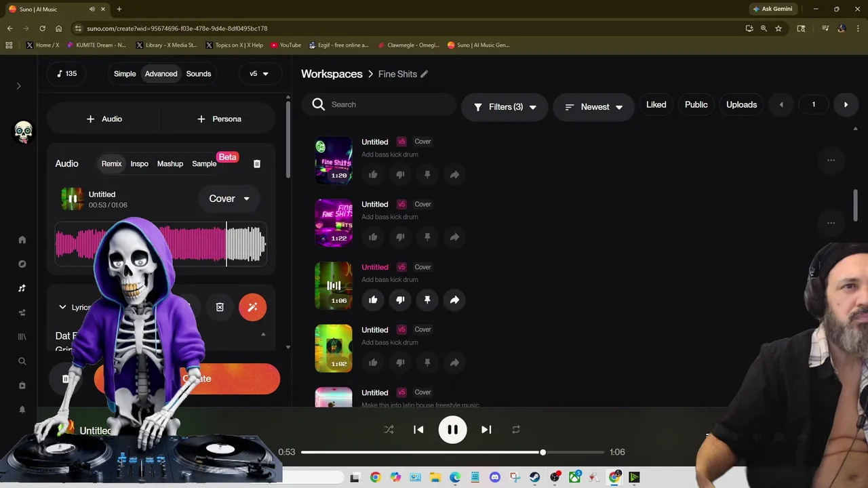This screenshot has height=488, width=868.
Task: Open the YouTube bookmark
Action: tap(285, 45)
